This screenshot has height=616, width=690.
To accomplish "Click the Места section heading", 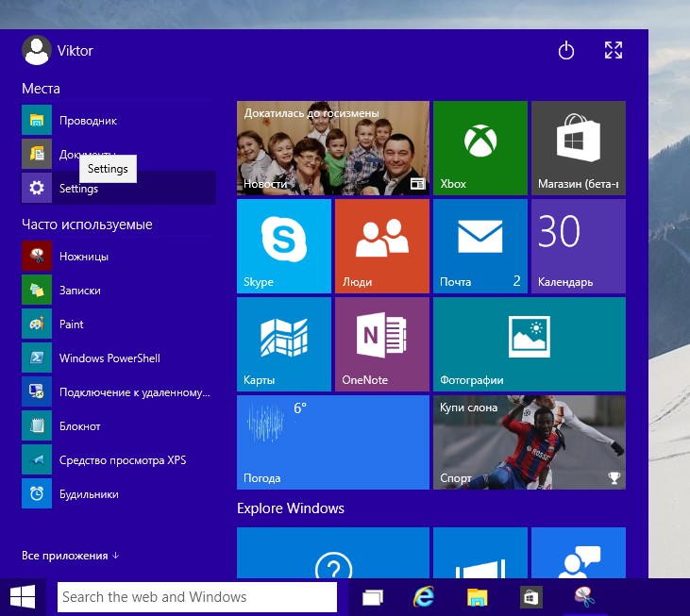I will (x=41, y=89).
